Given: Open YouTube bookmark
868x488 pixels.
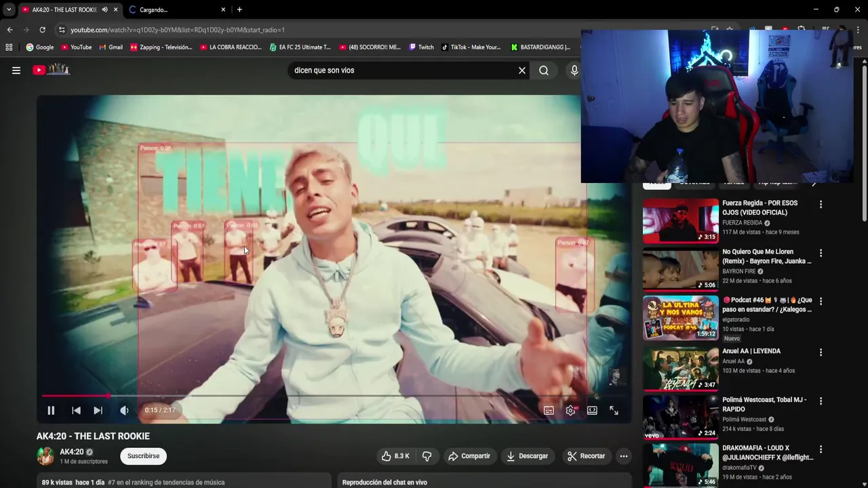Looking at the screenshot, I should (x=76, y=47).
